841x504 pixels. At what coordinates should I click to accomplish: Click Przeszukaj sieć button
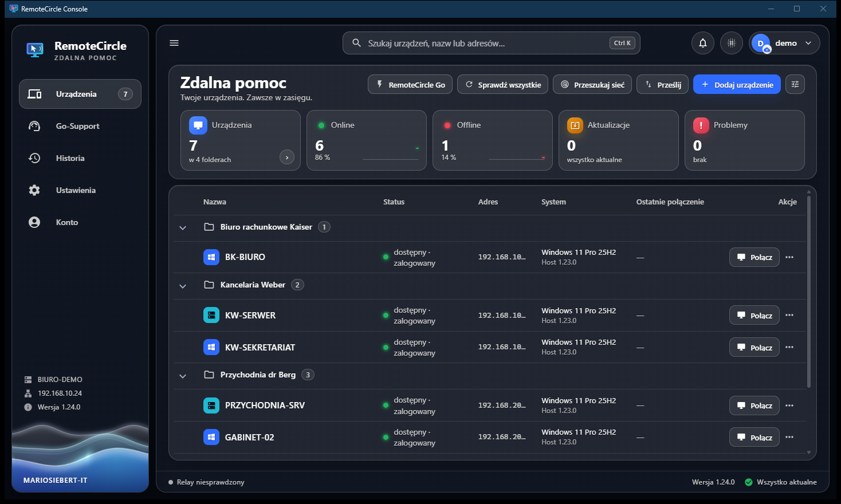tap(592, 84)
